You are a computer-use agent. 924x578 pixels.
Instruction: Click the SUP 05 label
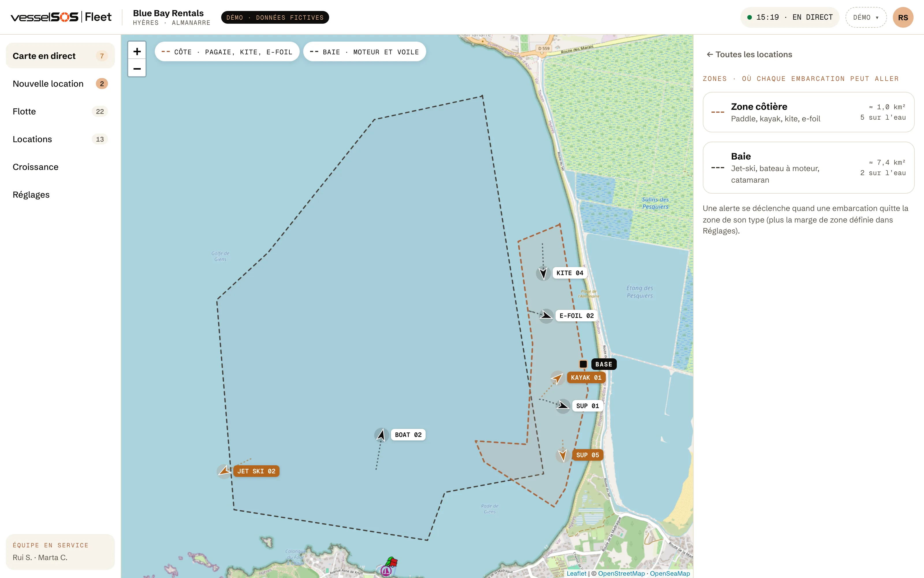588,455
